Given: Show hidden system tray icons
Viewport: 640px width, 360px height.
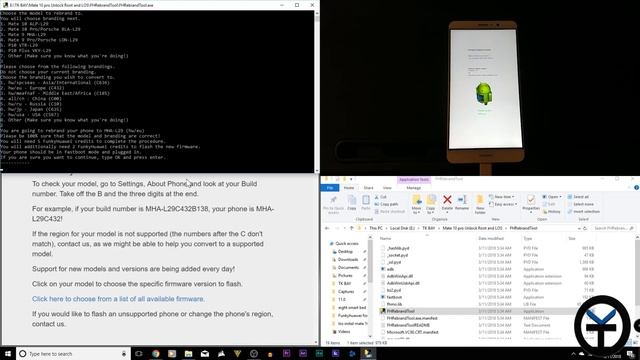Looking at the screenshot, I should [573, 354].
